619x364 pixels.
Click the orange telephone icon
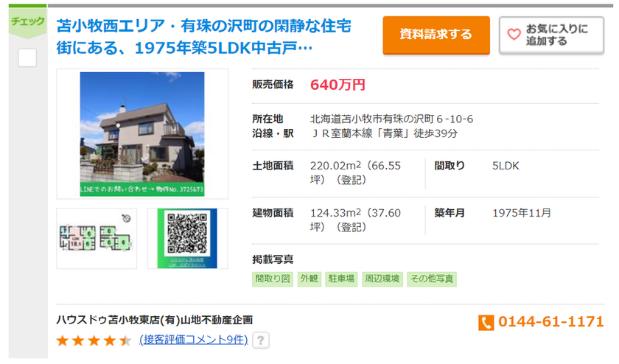pyautogui.click(x=486, y=322)
